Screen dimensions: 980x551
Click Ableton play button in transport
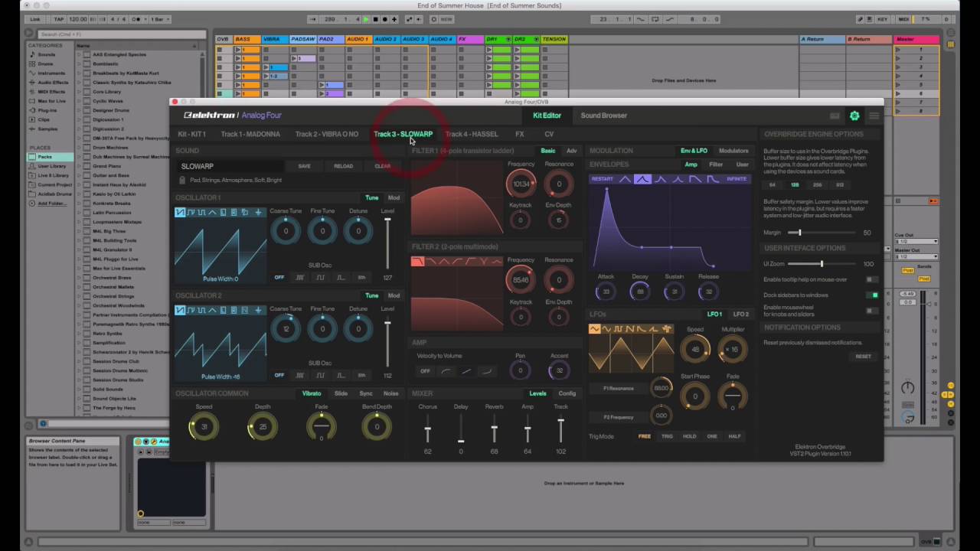(x=365, y=19)
